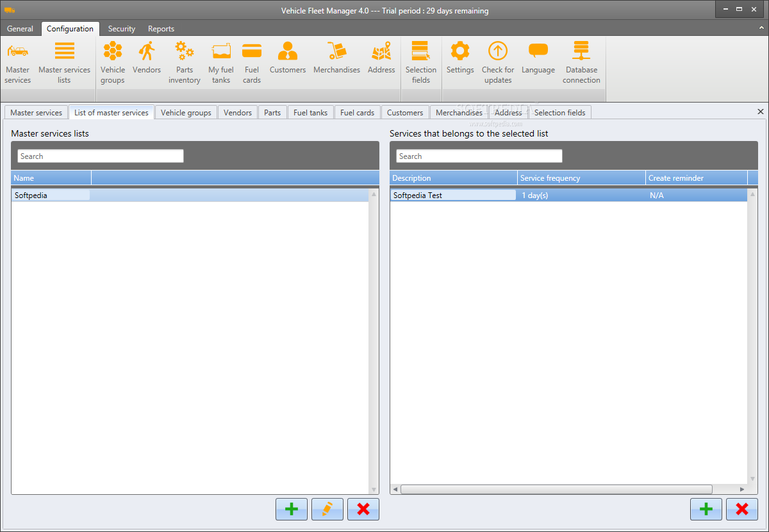
Task: Switch to the Fuel cards document tab
Action: click(357, 112)
